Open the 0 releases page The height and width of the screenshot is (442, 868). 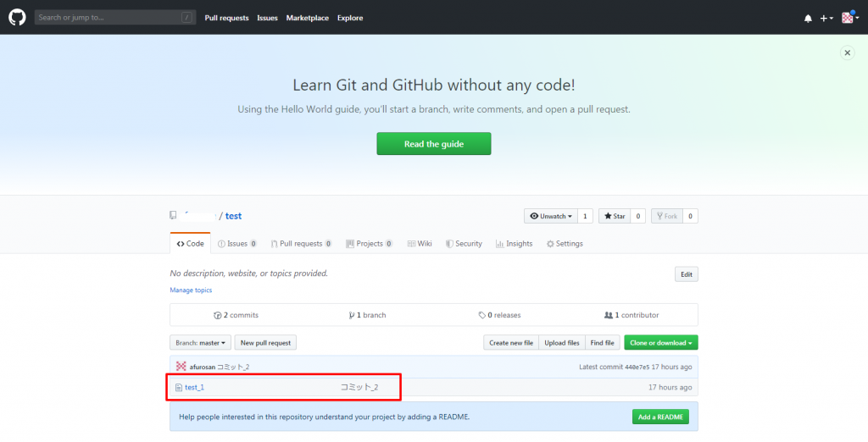500,315
